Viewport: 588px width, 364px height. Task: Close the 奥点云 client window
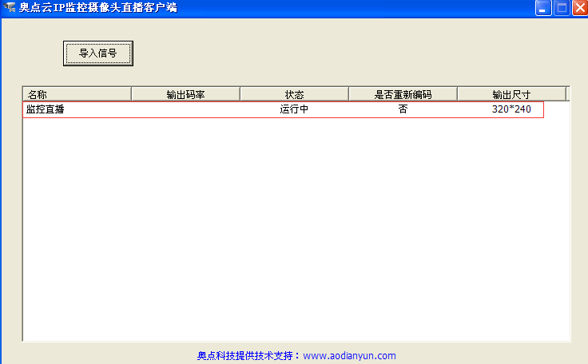(x=580, y=7)
